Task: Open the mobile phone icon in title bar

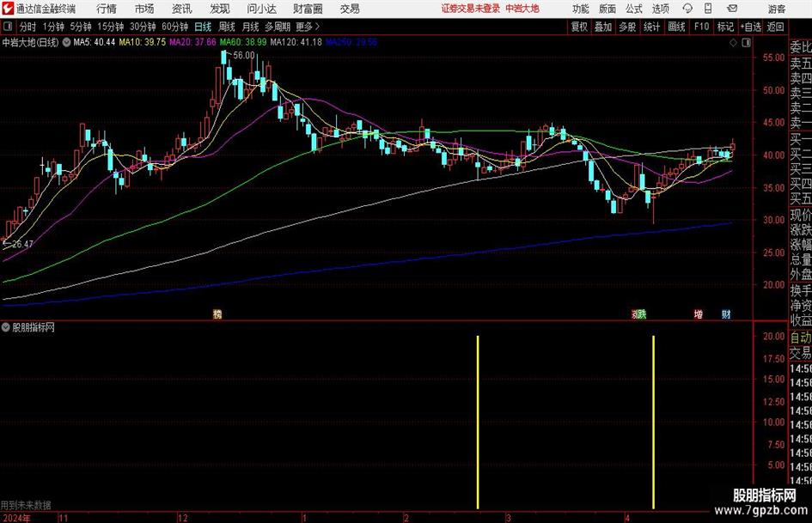Action: [708, 9]
